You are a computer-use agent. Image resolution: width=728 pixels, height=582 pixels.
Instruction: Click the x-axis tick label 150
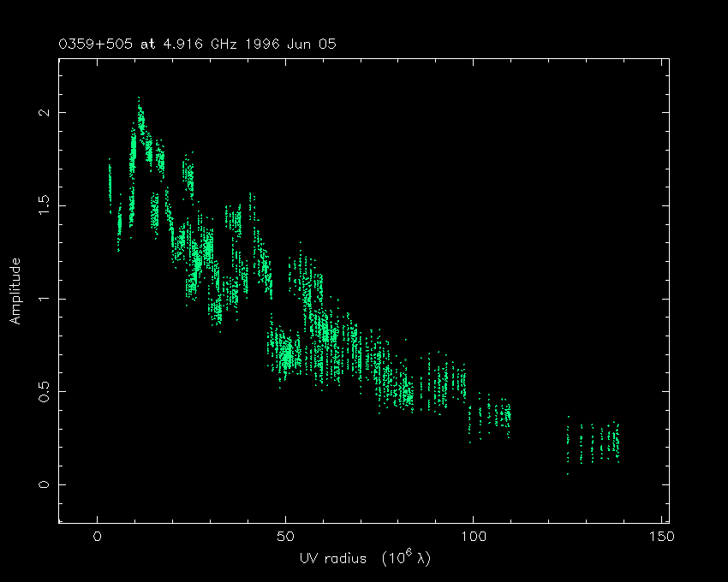click(x=661, y=537)
